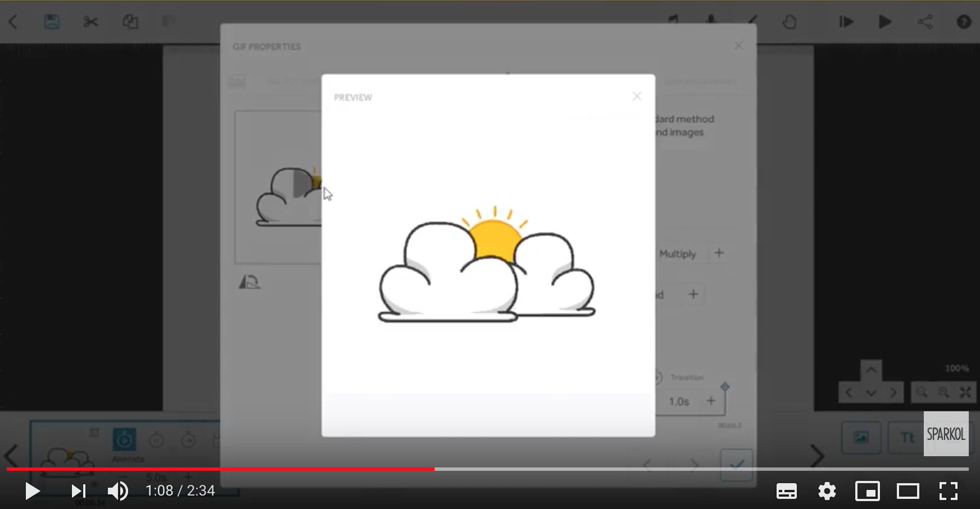Mute the video volume
Screen dimensions: 980x509
118,491
